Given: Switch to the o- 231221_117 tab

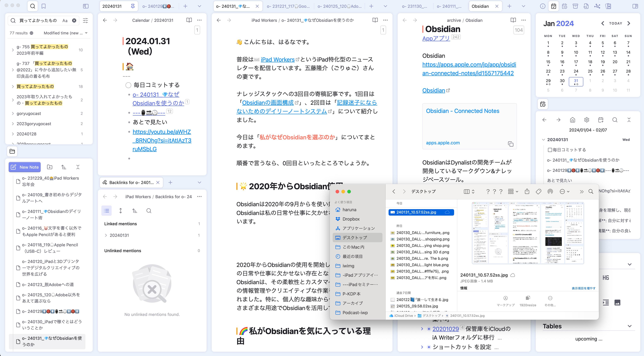Looking at the screenshot, I should [288, 6].
